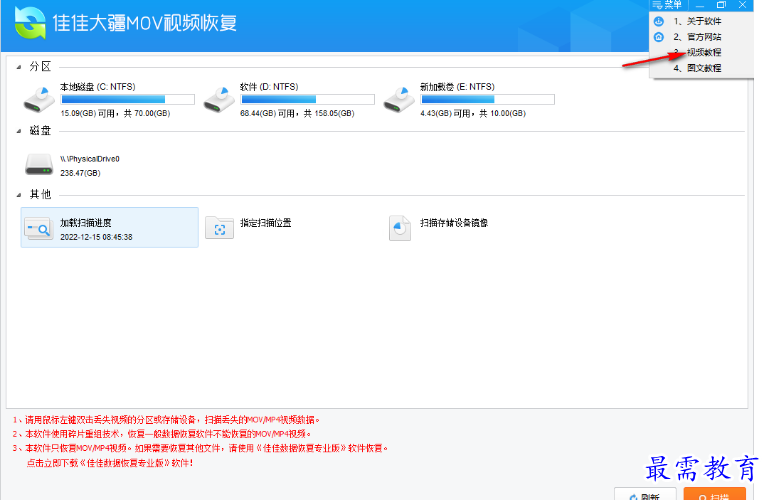Choose menu item 2、官方网站
This screenshot has height=500, width=767.
[x=697, y=37]
